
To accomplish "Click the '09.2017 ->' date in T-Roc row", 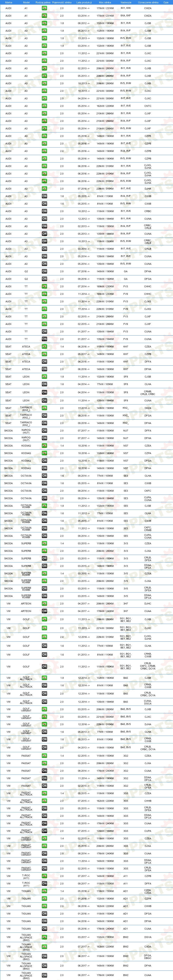I will [x=84, y=884].
